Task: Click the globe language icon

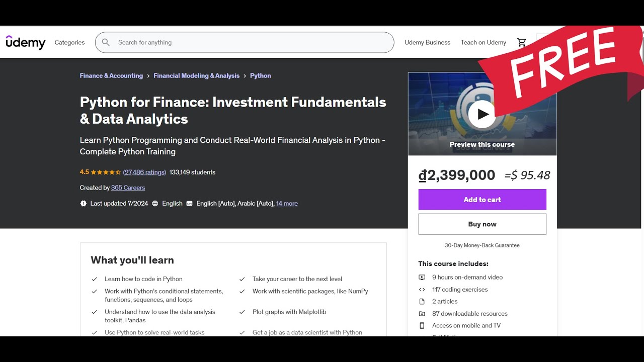Action: 155,204
